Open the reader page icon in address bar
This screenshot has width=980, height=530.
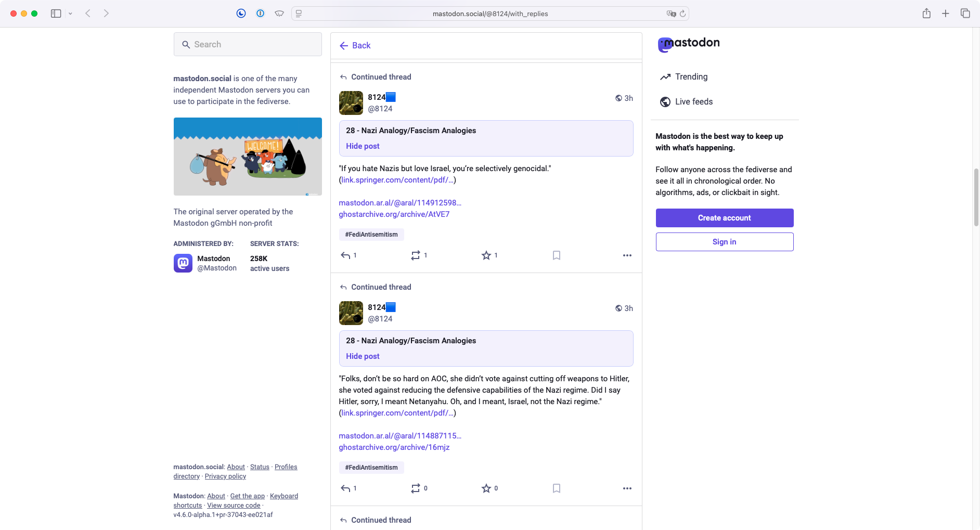click(299, 14)
